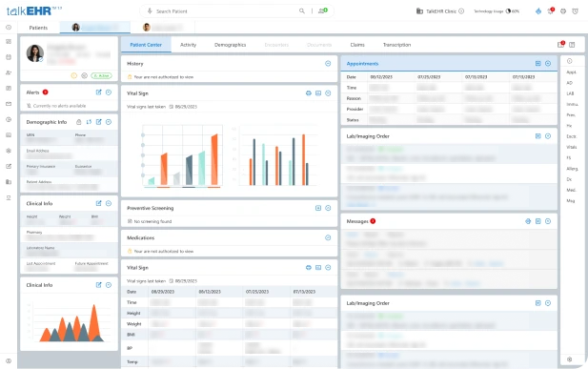Collapse the History panel
Image resolution: width=588 pixels, height=369 pixels.
coord(328,64)
